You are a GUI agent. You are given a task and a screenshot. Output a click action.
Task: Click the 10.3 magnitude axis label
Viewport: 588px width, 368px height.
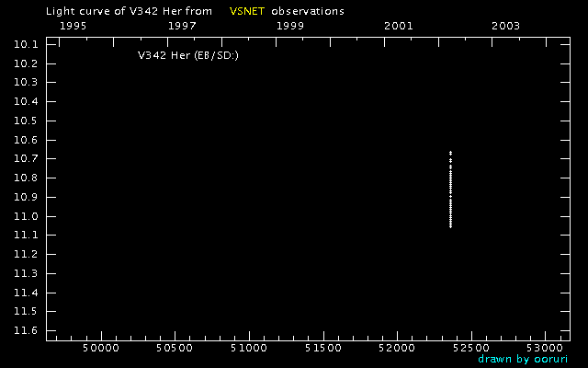point(26,82)
